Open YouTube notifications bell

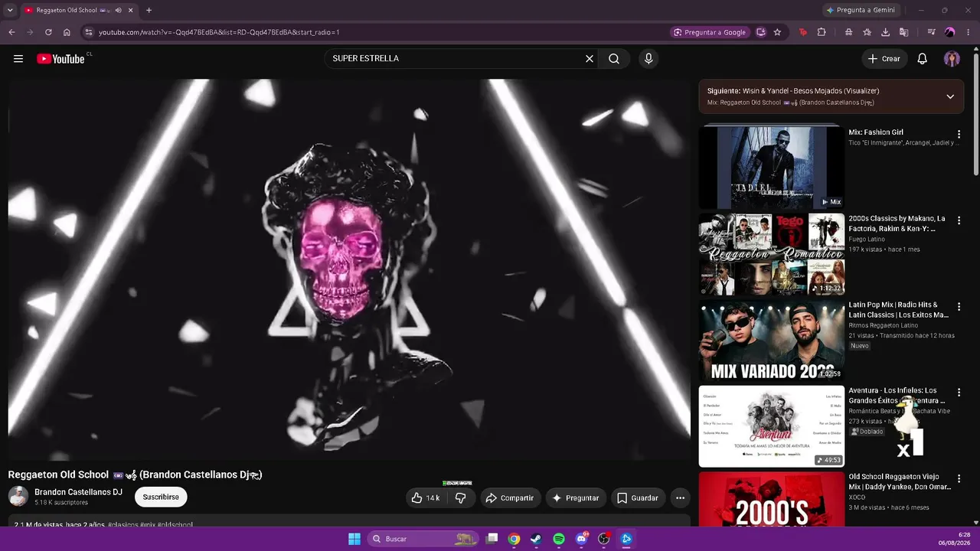tap(923, 59)
